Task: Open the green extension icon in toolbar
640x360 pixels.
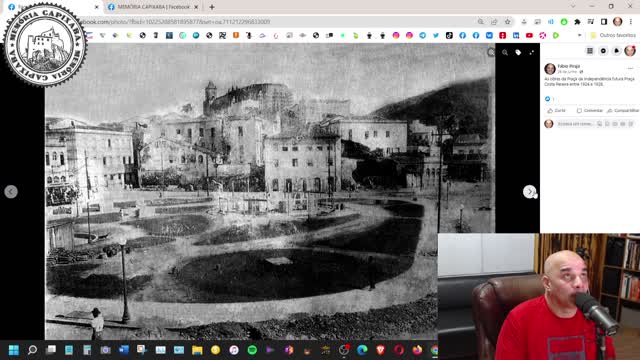Action: (x=564, y=22)
